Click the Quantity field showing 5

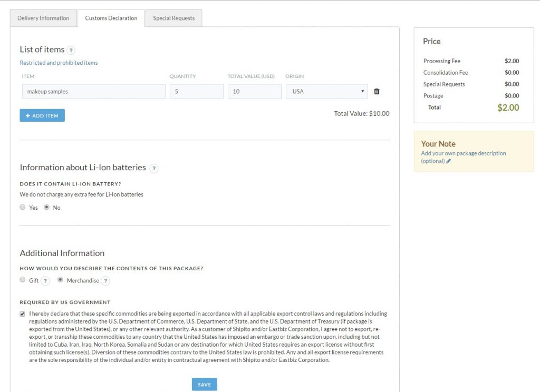(x=197, y=91)
